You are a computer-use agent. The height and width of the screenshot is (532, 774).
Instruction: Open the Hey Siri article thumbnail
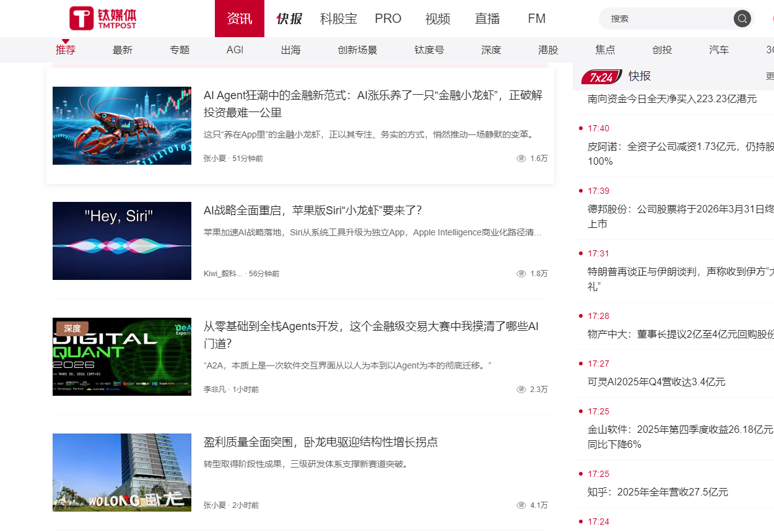click(122, 241)
